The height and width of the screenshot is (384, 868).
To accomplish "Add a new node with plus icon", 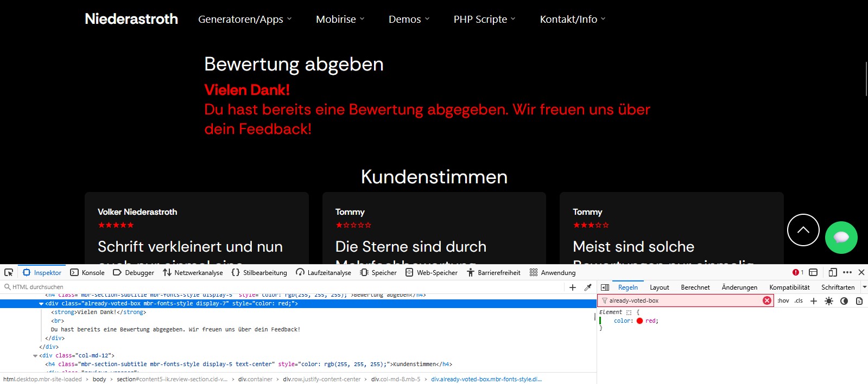I will click(x=573, y=287).
